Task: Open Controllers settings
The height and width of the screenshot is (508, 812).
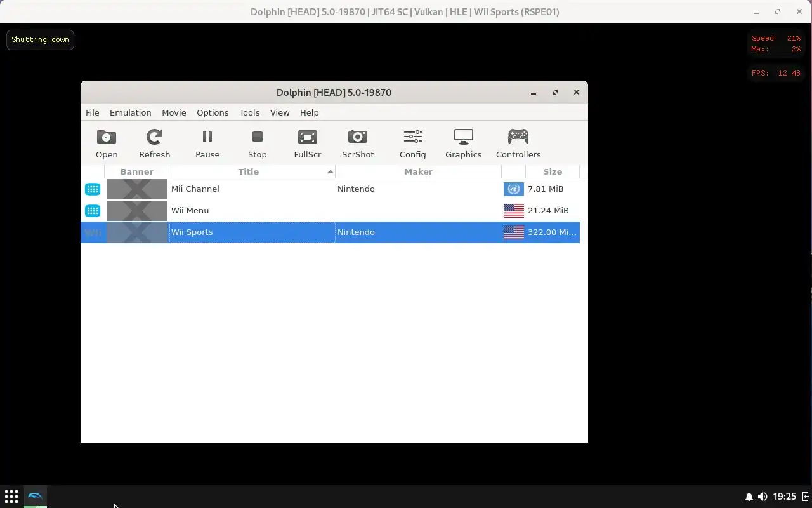Action: [518, 144]
